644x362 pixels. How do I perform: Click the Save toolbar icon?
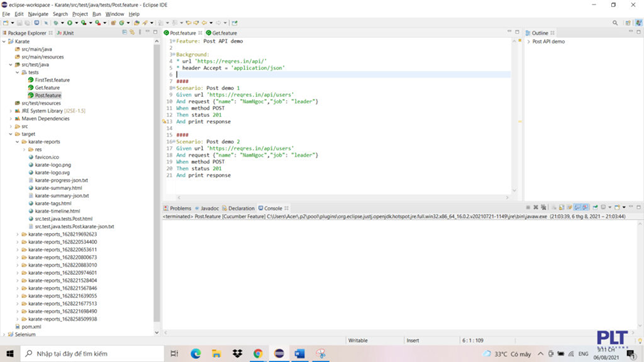click(x=20, y=23)
